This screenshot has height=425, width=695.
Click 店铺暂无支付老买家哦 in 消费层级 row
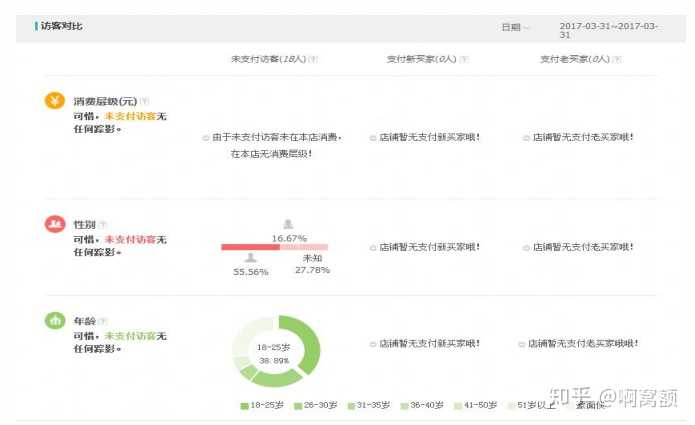click(583, 137)
